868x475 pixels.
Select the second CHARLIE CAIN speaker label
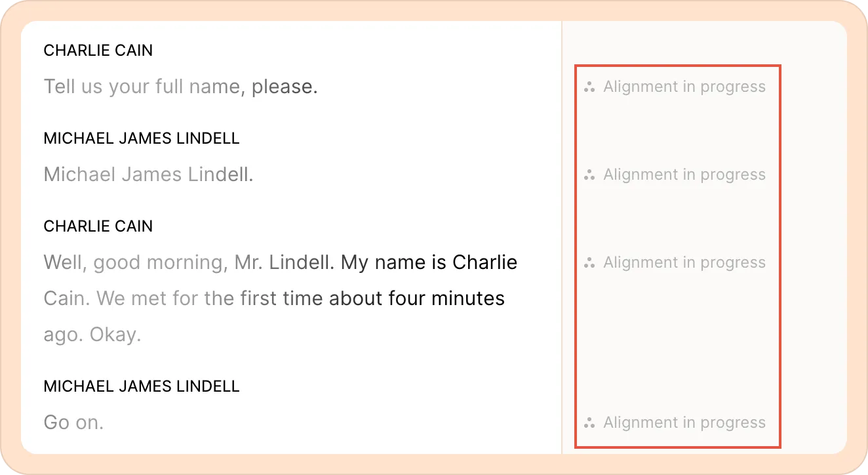tap(98, 226)
